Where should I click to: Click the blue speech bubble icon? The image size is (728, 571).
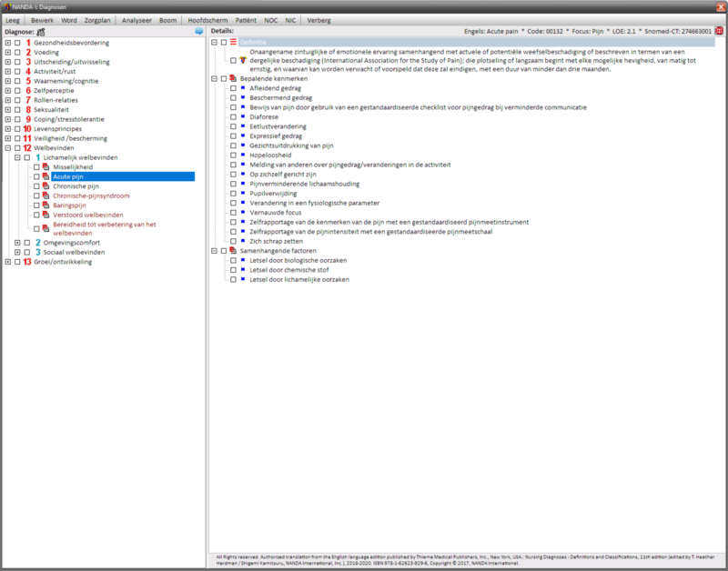[x=199, y=31]
